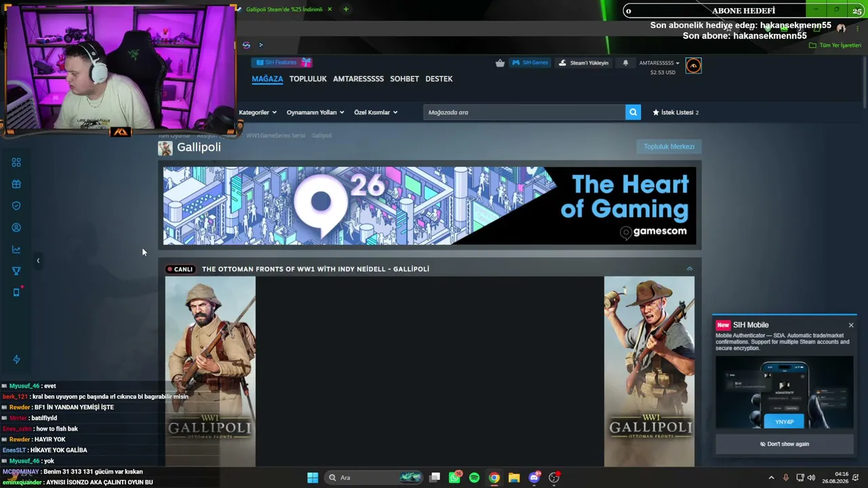Select the TOPLULUK menu item
This screenshot has height=488, width=868.
point(308,79)
